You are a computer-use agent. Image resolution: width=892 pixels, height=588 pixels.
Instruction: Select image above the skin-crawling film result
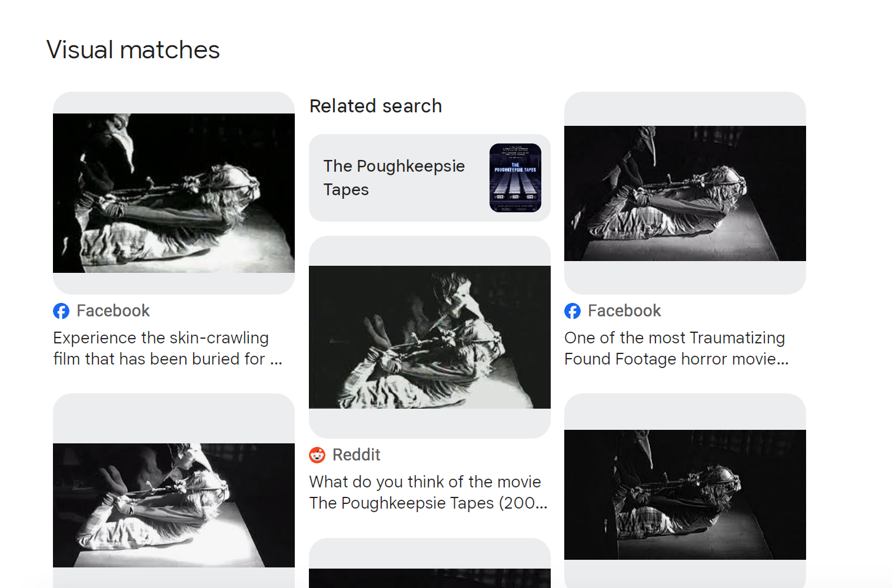click(x=174, y=193)
